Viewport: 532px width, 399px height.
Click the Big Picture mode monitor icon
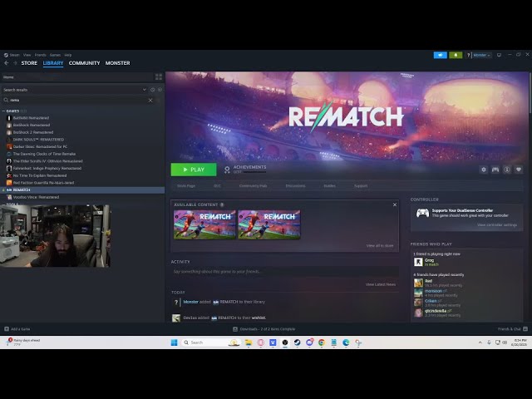point(499,55)
